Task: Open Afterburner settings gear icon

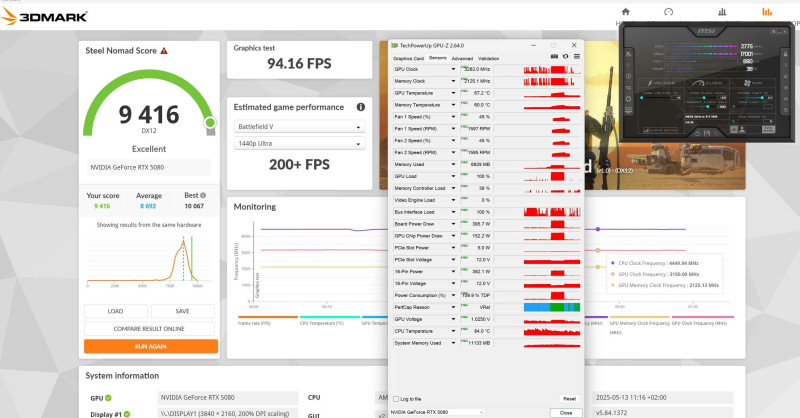Action: (629, 99)
